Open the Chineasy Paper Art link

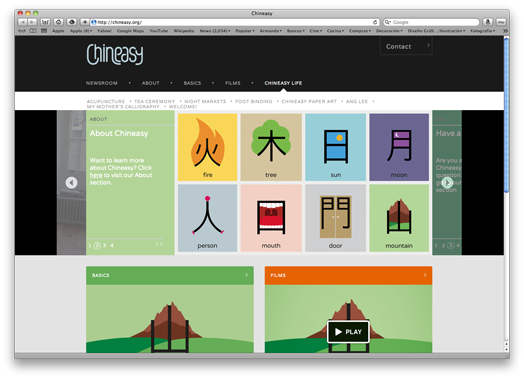point(309,101)
